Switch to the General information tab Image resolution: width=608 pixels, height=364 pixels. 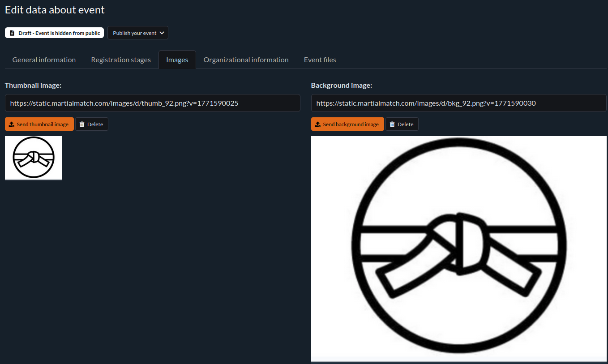click(44, 60)
